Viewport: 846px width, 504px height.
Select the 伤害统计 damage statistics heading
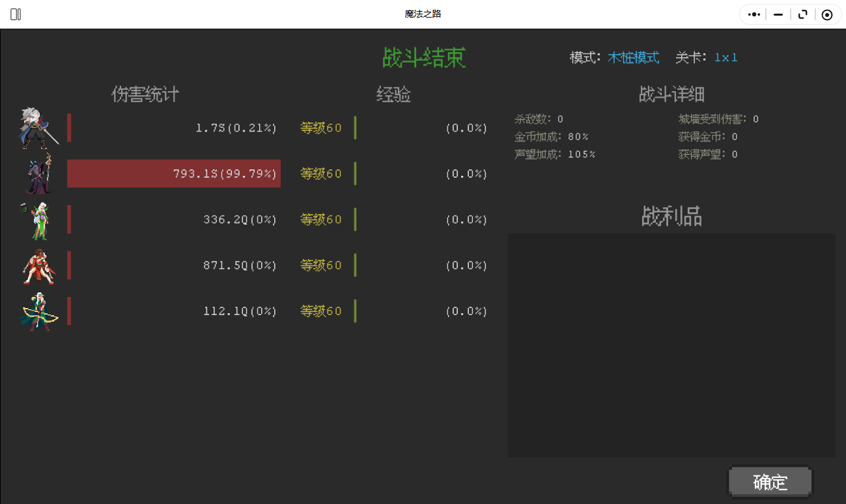[145, 95]
